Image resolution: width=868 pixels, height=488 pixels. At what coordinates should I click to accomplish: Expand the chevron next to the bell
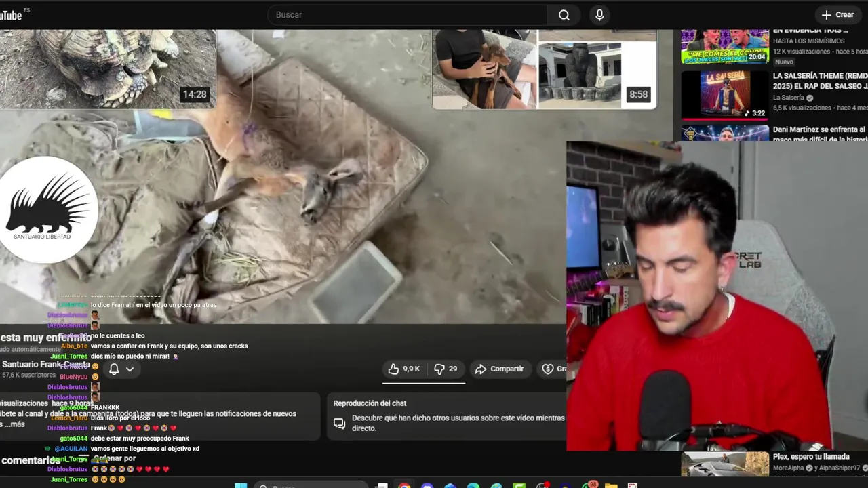(130, 369)
